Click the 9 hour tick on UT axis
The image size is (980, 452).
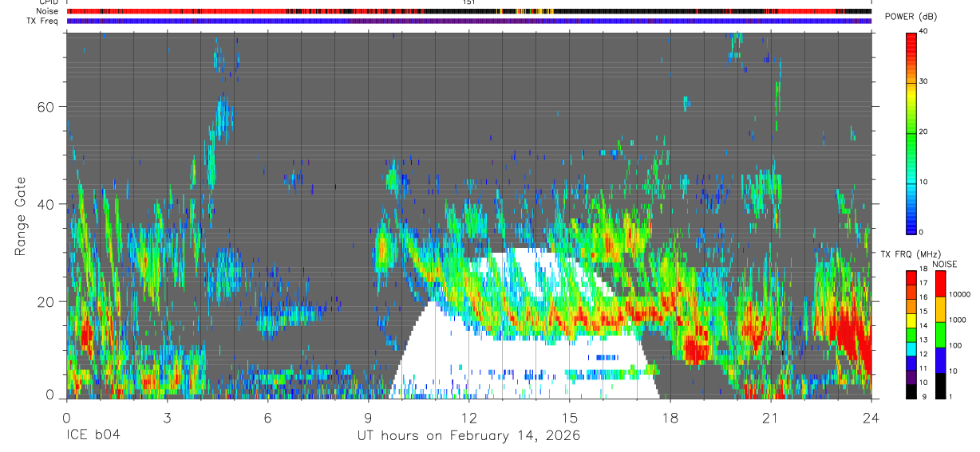368,418
